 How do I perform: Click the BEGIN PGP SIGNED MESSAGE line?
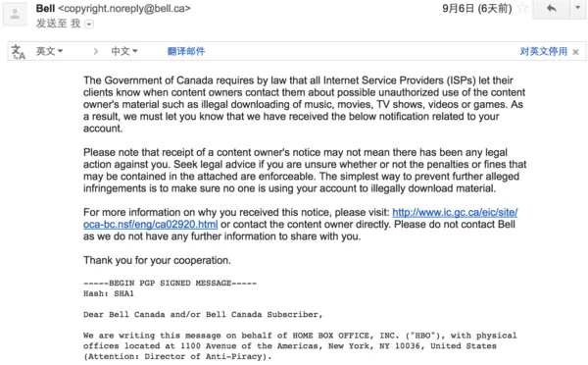pyautogui.click(x=170, y=284)
